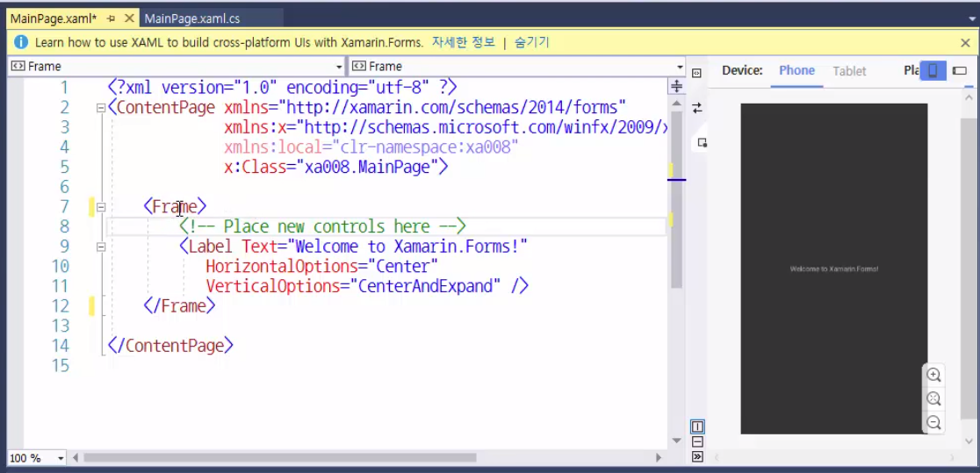Click the editor vertical scrollbar thumb

coord(676,199)
